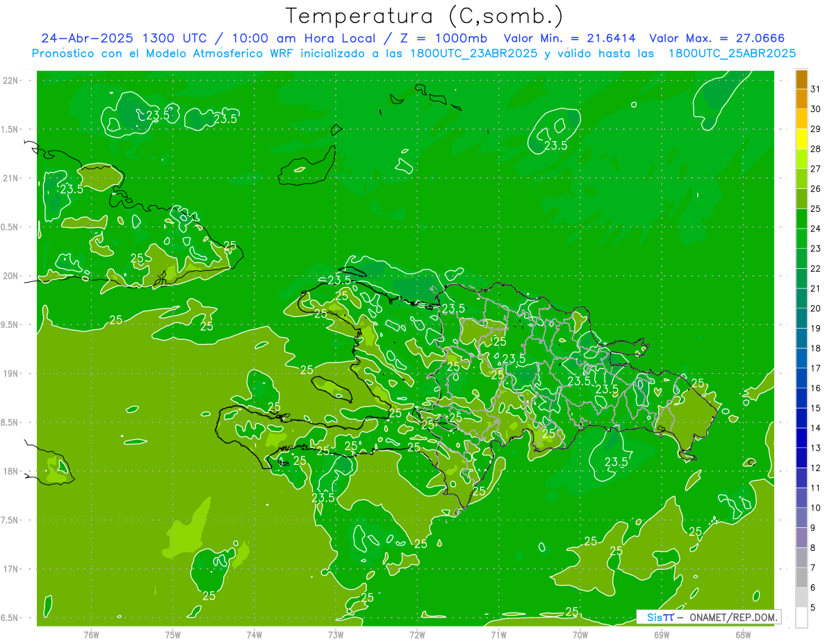Screen dimensions: 834x644
Task: Click the "14" value on the color scale
Action: (x=816, y=428)
